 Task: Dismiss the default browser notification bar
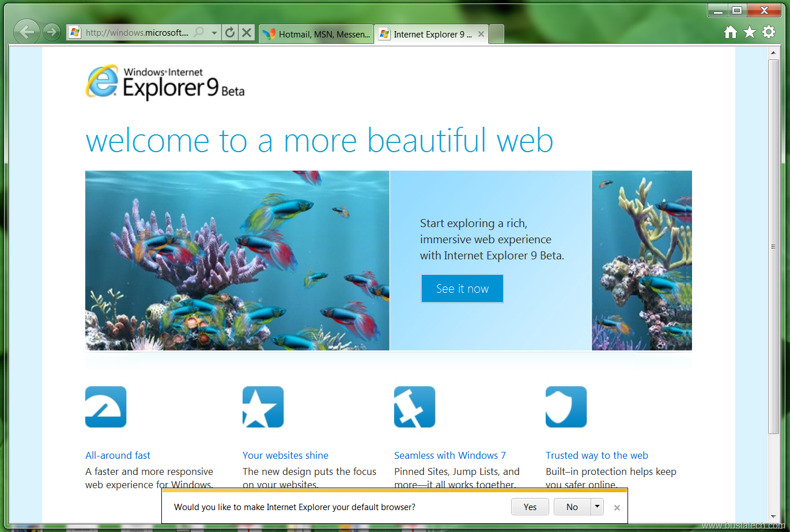617,507
